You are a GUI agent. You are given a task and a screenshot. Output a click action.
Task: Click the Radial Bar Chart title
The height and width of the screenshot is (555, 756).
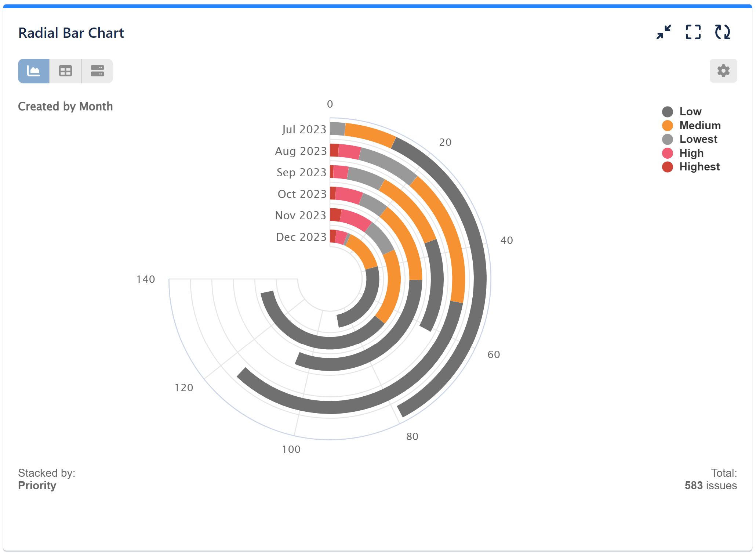71,33
